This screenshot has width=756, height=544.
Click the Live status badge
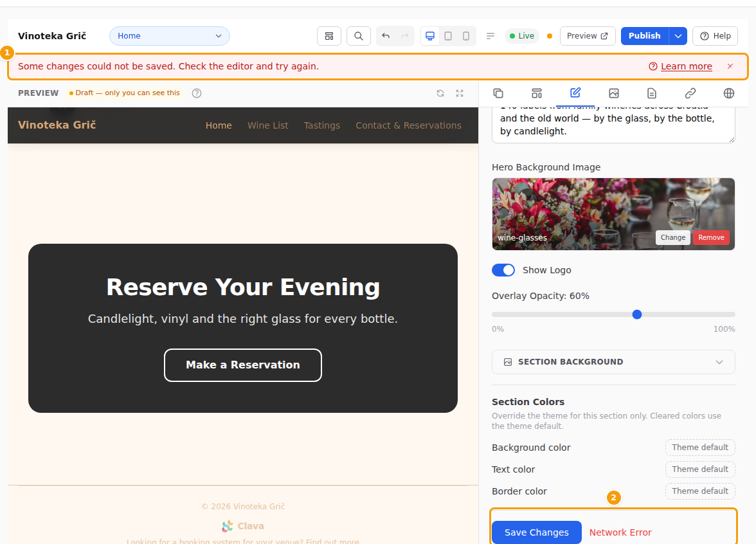click(x=522, y=36)
